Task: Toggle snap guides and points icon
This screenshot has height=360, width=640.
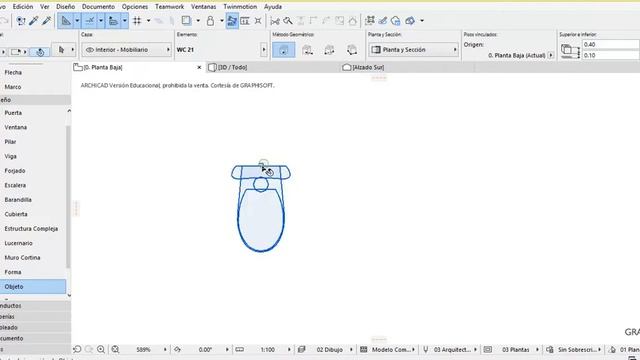Action: click(90, 21)
